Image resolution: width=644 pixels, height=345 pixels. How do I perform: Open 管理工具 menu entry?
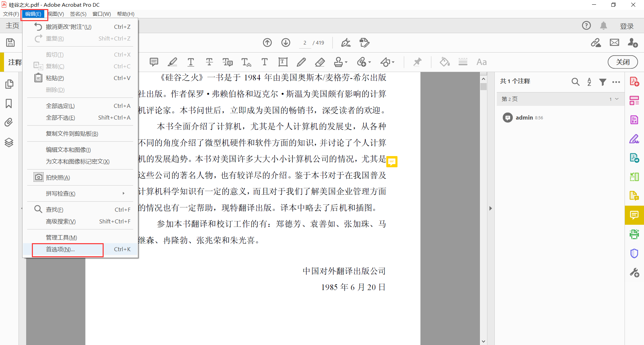click(80, 237)
